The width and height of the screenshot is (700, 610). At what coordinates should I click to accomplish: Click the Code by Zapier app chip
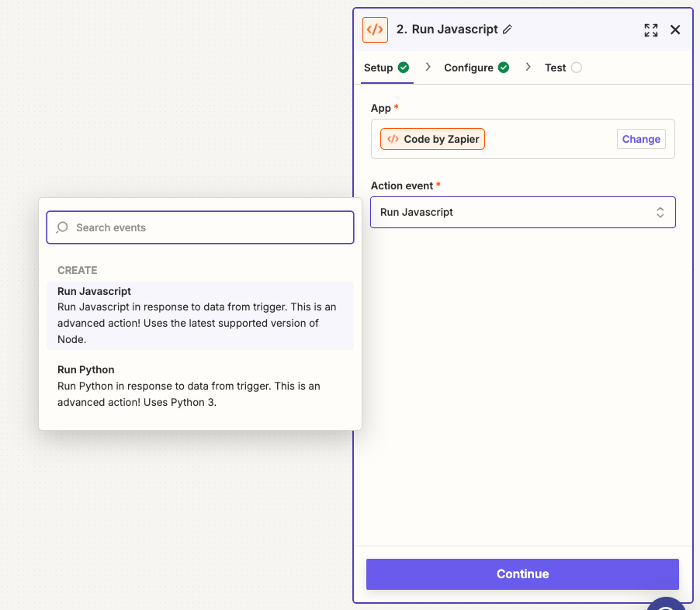[x=432, y=139]
